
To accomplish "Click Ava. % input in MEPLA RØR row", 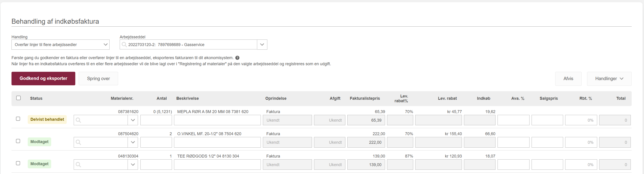I will (513, 120).
